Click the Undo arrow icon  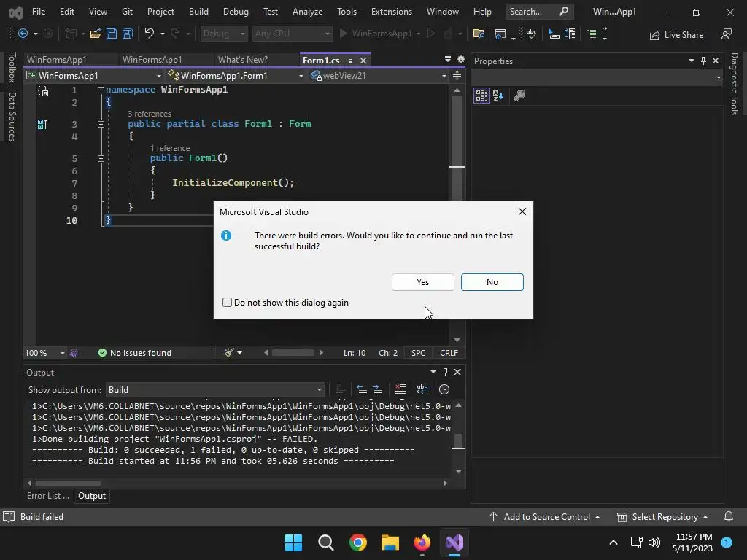tap(149, 34)
